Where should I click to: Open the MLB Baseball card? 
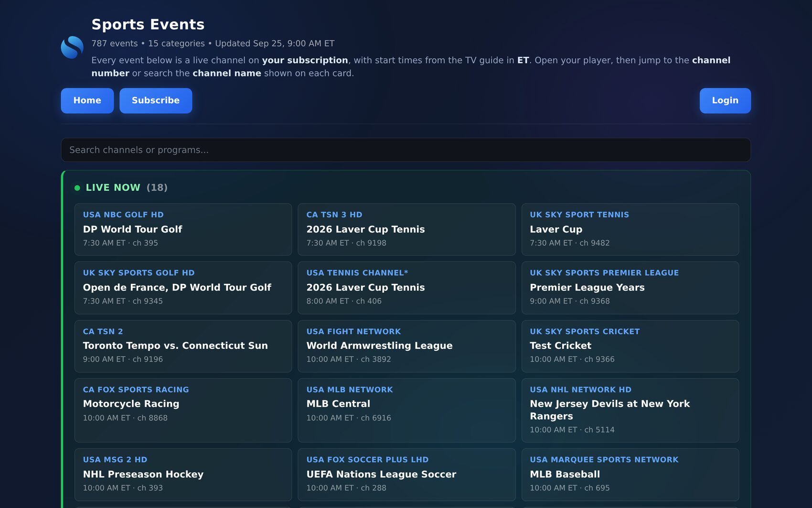630,475
